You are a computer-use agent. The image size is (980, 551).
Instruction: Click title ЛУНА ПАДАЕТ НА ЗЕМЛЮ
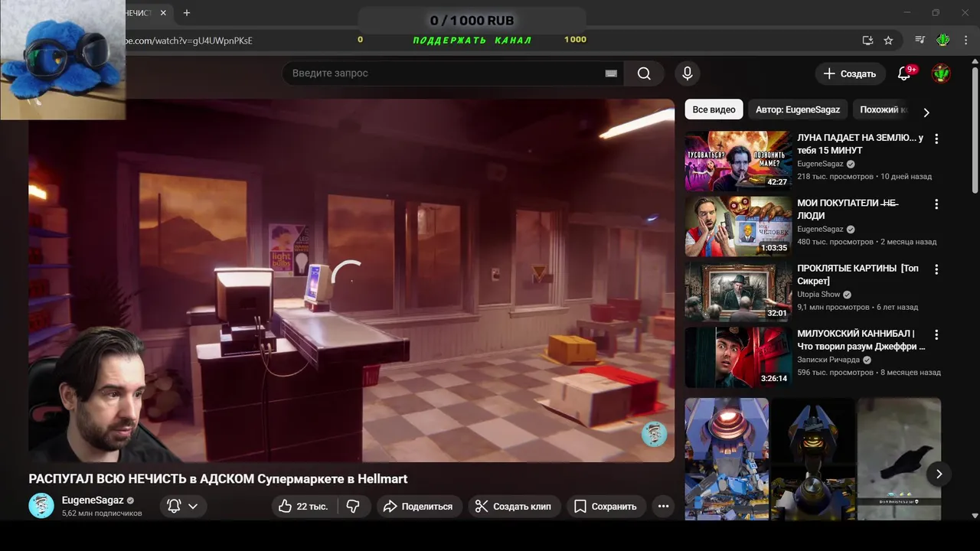[860, 144]
